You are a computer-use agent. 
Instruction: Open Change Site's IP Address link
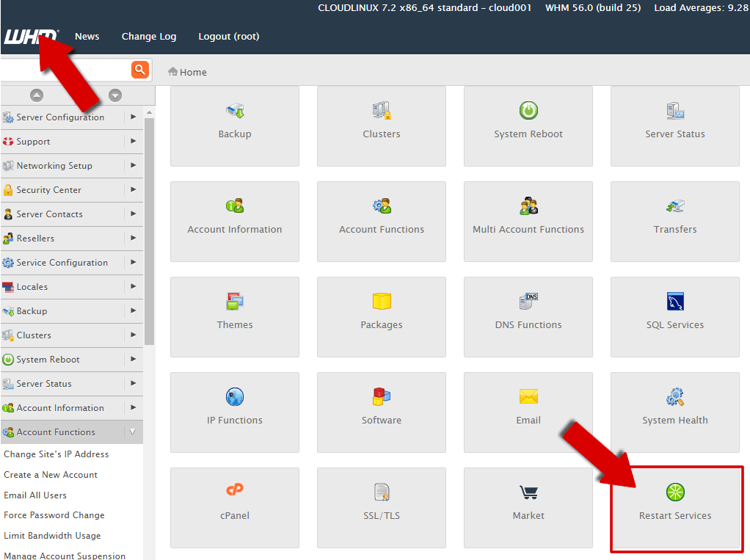57,454
